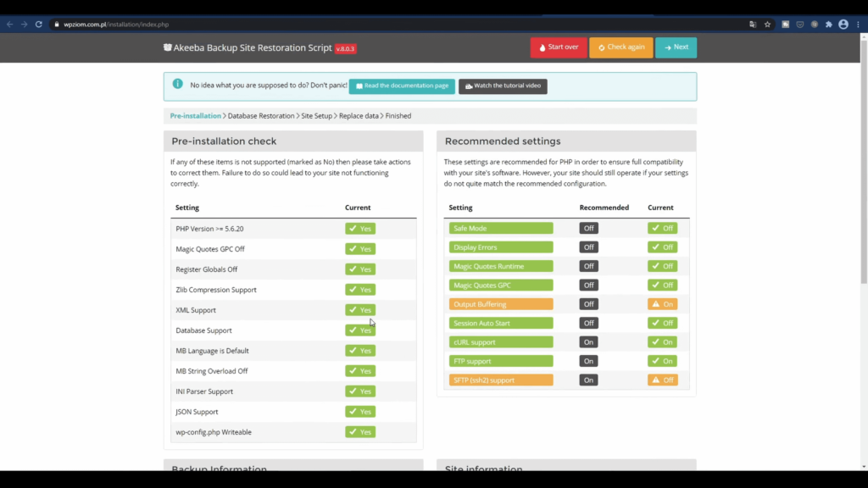Open Read the documentation page
The image size is (868, 488).
coord(402,86)
